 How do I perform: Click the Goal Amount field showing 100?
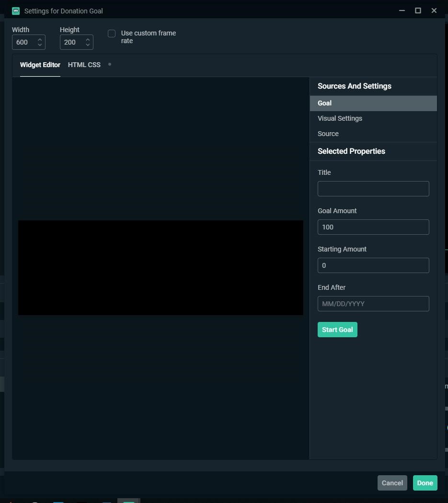[x=373, y=227]
